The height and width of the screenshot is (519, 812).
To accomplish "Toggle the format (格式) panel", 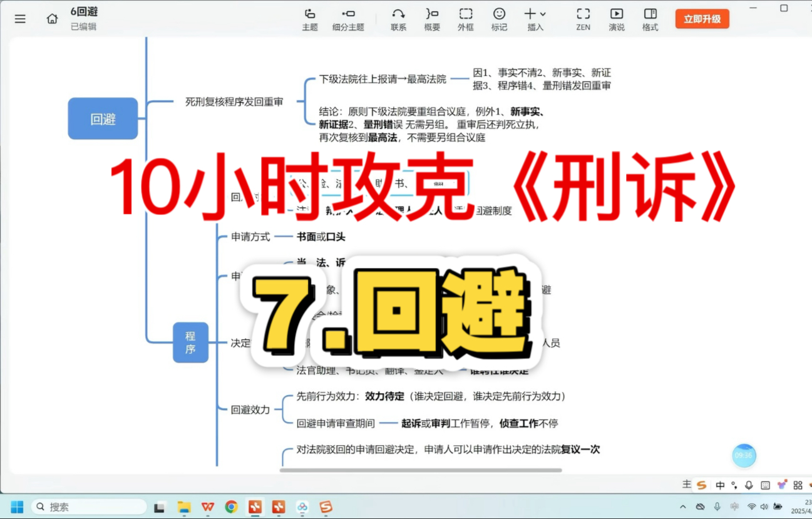I will [x=650, y=19].
